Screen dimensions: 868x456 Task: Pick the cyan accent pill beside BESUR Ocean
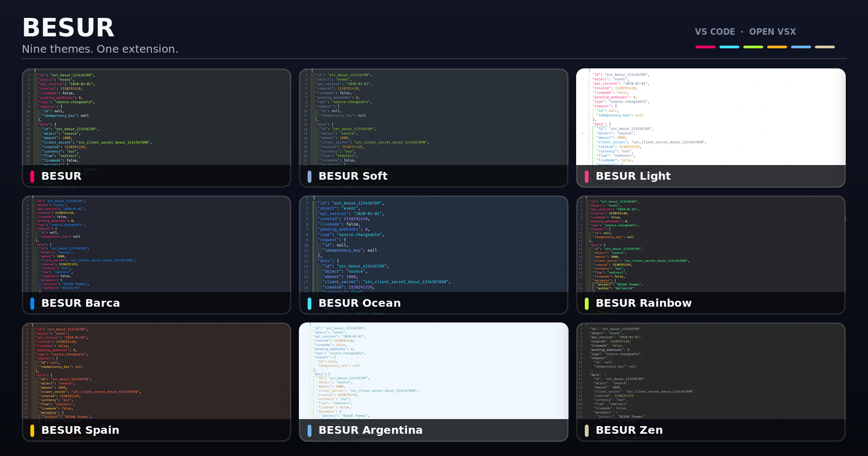[x=309, y=303]
